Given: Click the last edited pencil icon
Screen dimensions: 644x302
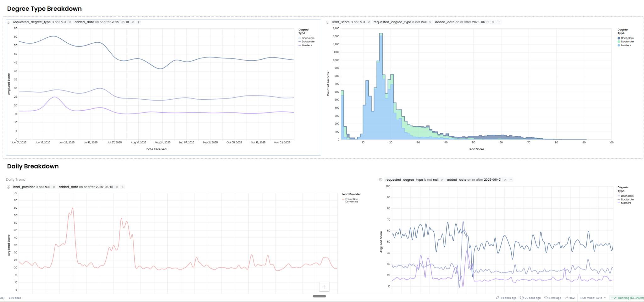Looking at the screenshot, I should coord(497,298).
